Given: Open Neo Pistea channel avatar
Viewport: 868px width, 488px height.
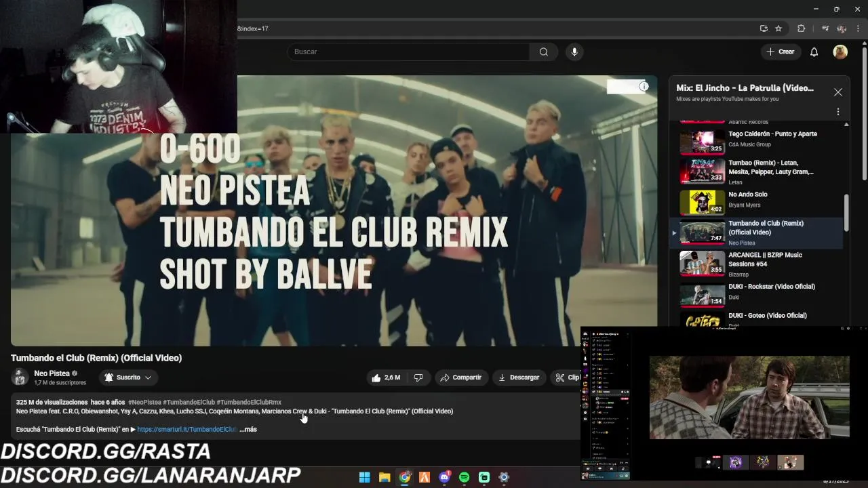Looking at the screenshot, I should (20, 377).
